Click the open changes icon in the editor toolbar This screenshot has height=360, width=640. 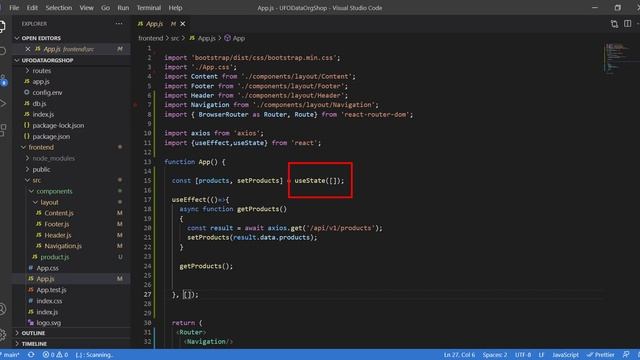pos(614,24)
